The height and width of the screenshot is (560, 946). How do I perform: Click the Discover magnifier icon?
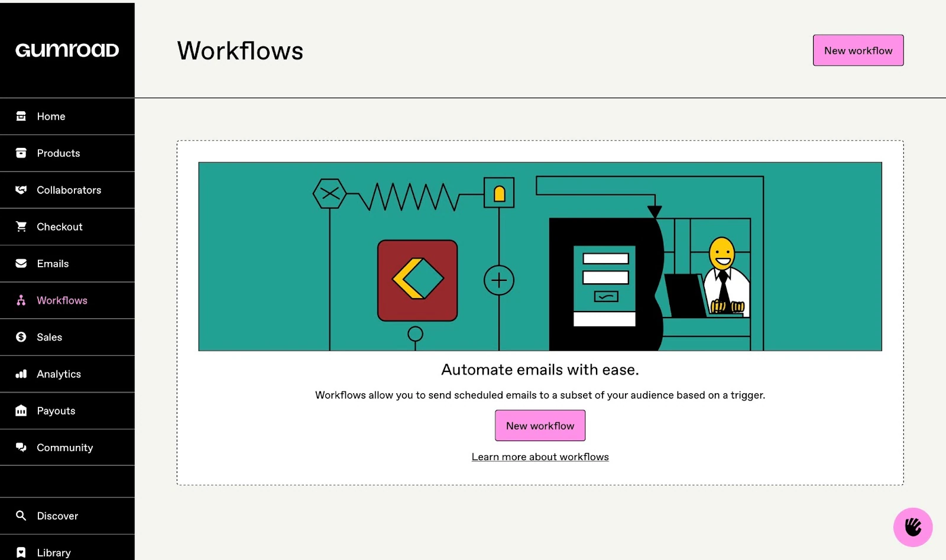click(21, 516)
